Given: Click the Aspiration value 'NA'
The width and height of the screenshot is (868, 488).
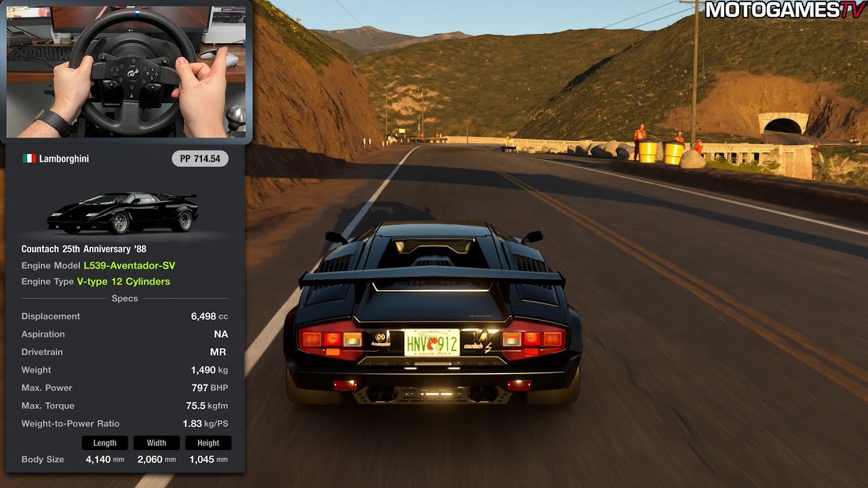Looking at the screenshot, I should (221, 334).
